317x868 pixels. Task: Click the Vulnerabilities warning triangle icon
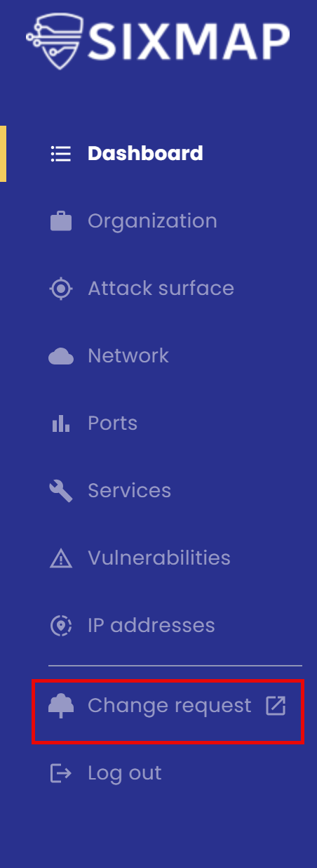[61, 559]
